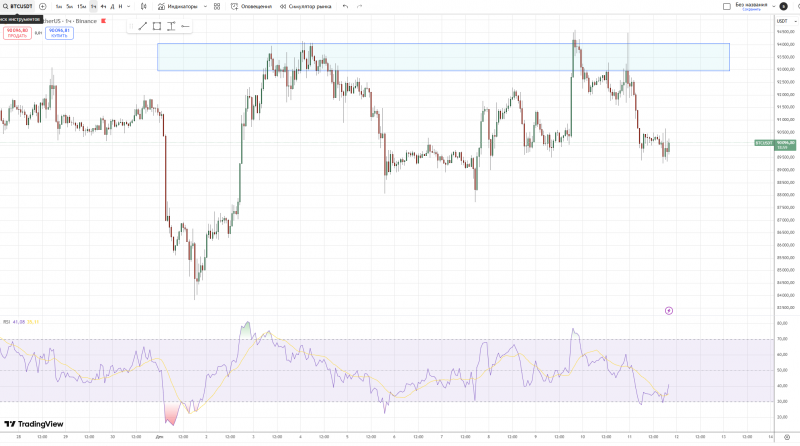This screenshot has height=446, width=800.
Task: Click the blue КУПИТЬ buy button
Action: pyautogui.click(x=59, y=33)
